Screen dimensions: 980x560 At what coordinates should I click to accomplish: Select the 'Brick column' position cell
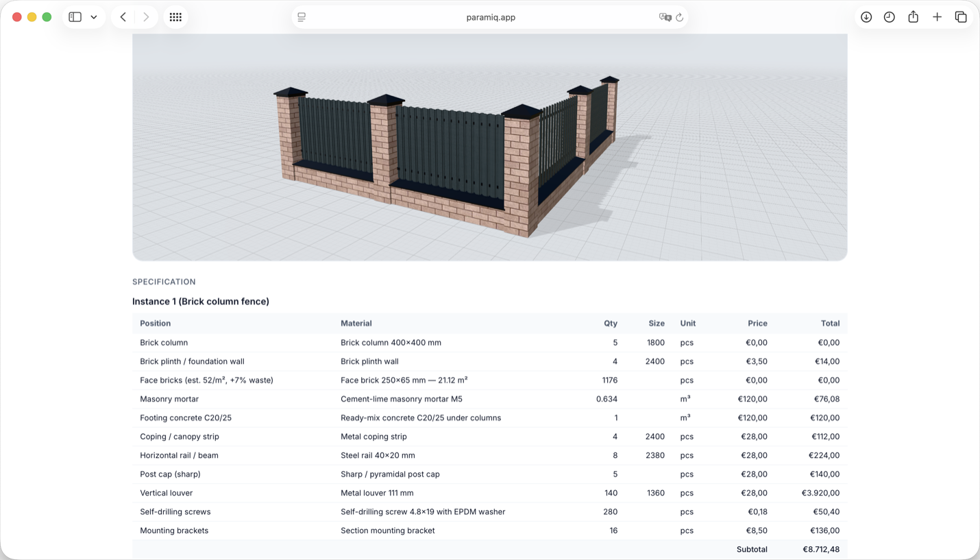click(164, 343)
